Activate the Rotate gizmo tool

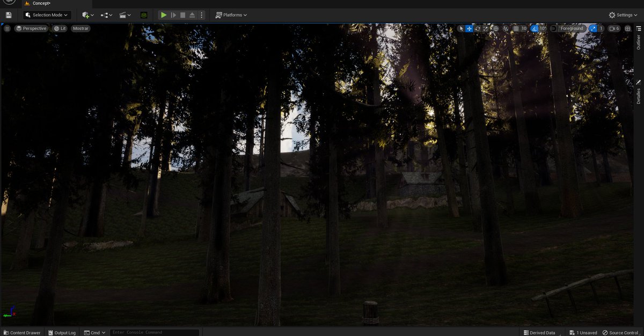478,28
